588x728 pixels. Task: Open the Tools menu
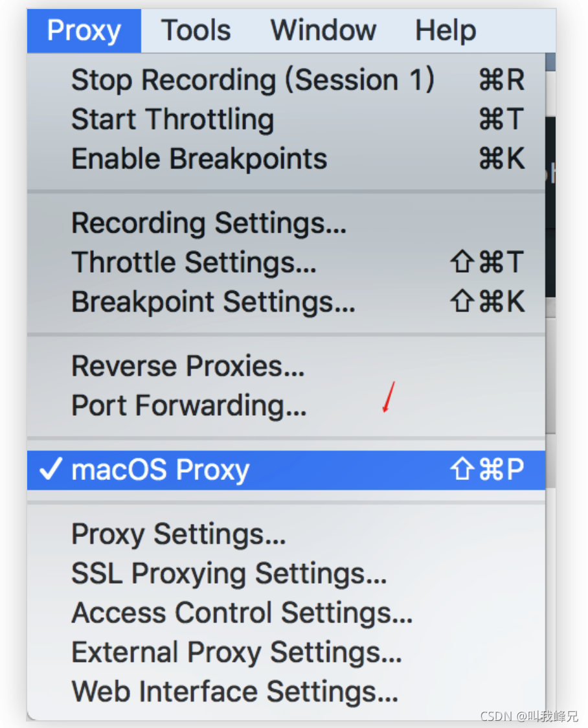[x=196, y=30]
